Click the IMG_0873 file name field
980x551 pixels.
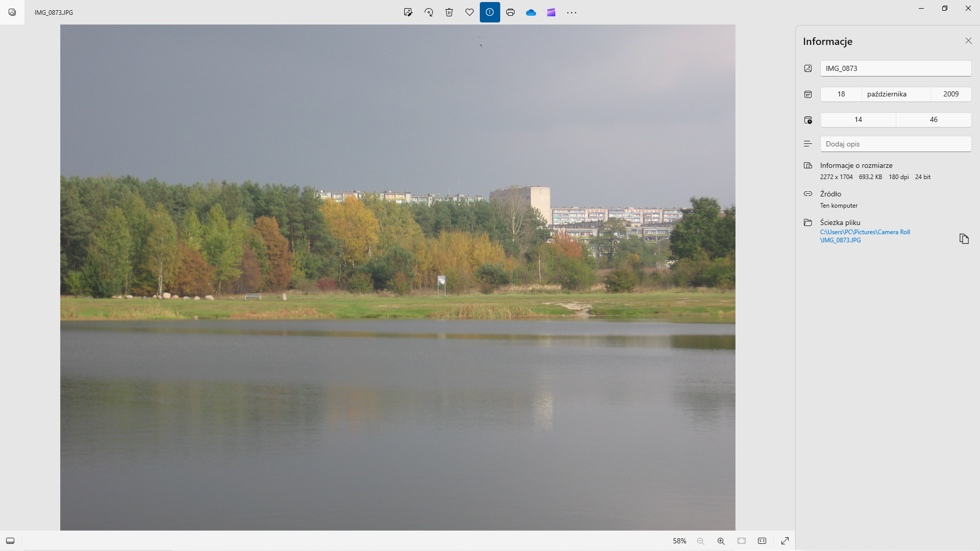tap(895, 68)
